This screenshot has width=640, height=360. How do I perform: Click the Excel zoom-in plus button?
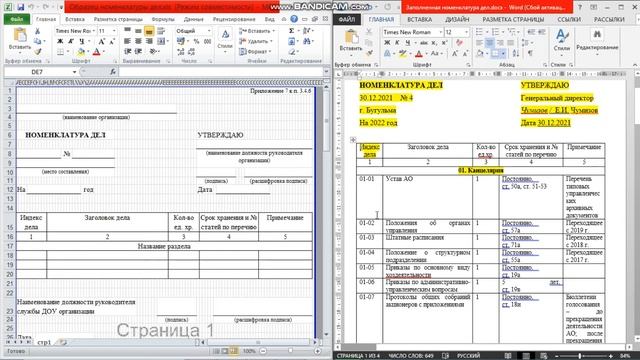pos(318,351)
